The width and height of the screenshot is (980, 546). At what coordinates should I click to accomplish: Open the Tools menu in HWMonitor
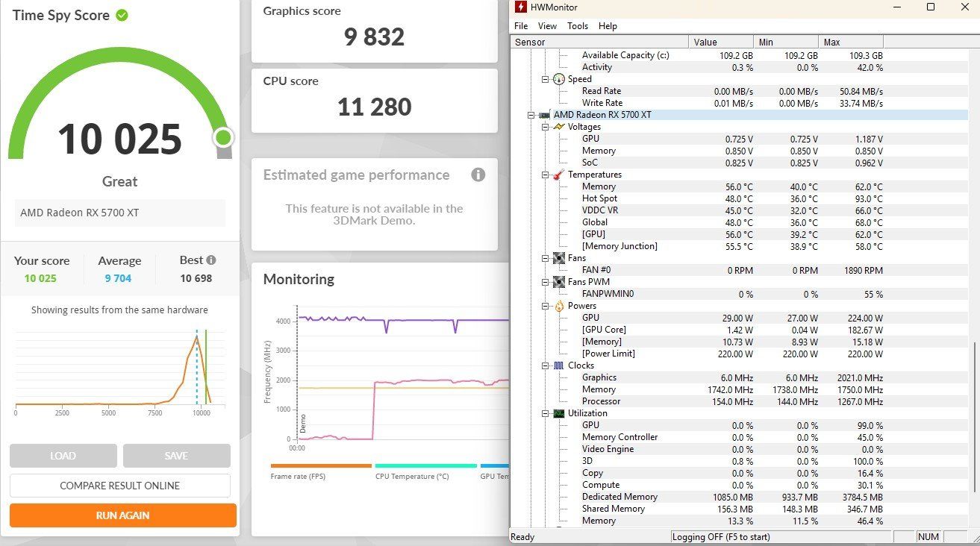(578, 26)
